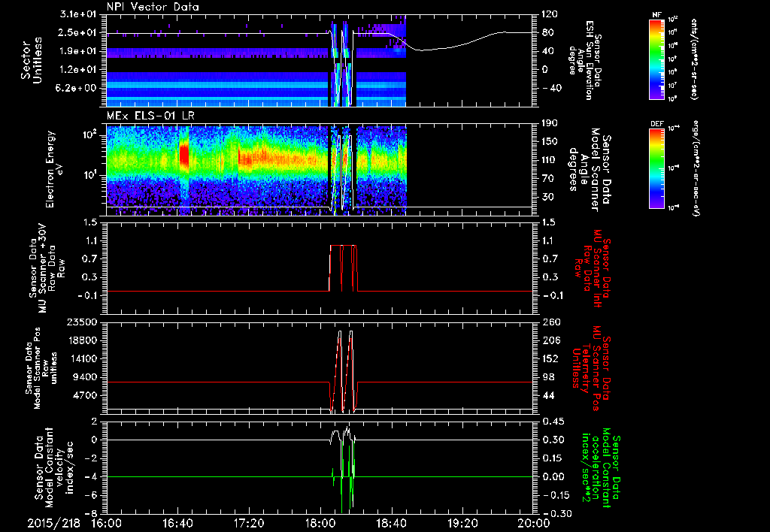Click the NF color scale bar
The height and width of the screenshot is (532, 770).
point(657,59)
